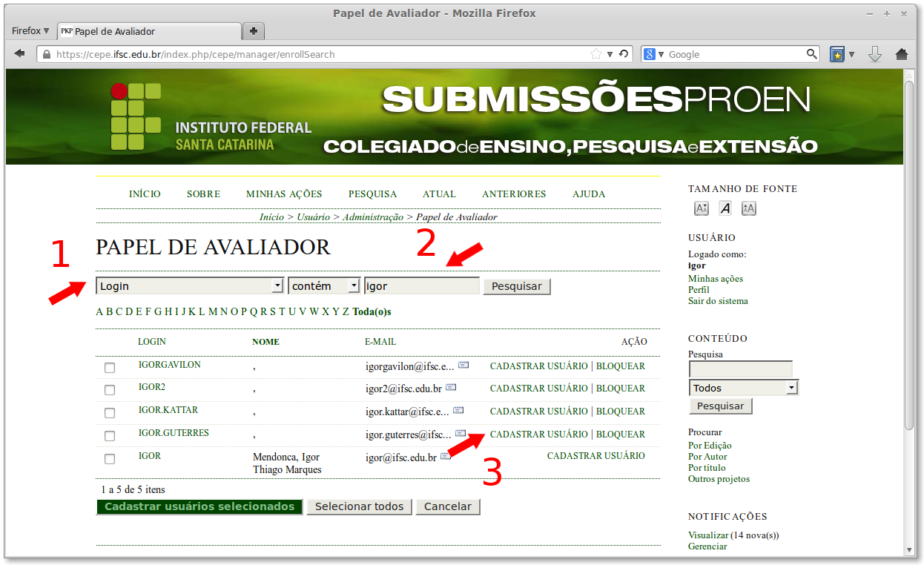This screenshot has height=565, width=924.
Task: Click the Sair do sistema link
Action: 716,301
